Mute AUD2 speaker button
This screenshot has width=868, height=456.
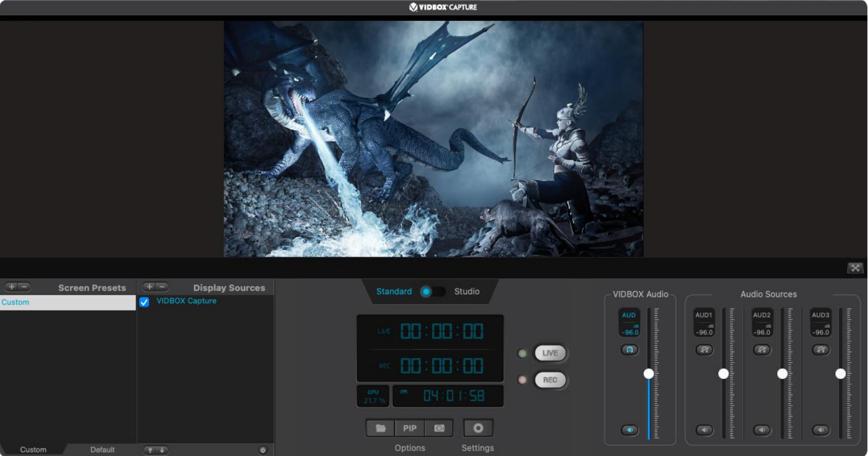(762, 430)
